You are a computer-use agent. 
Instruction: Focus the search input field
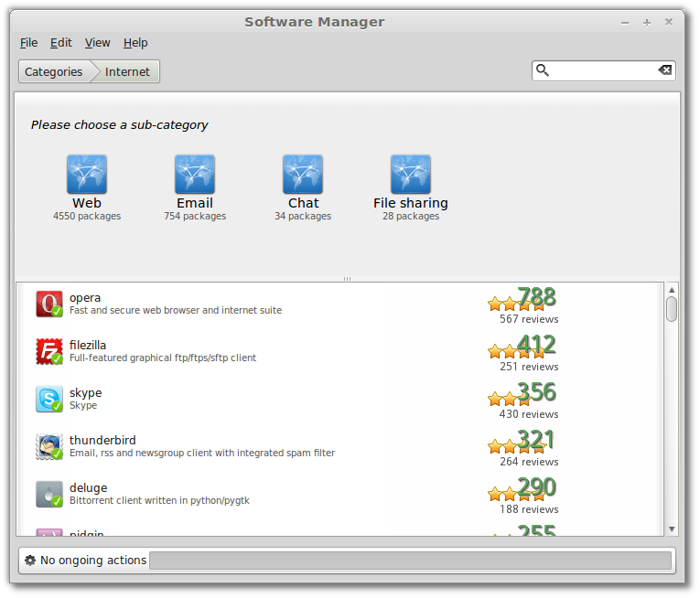pyautogui.click(x=603, y=70)
